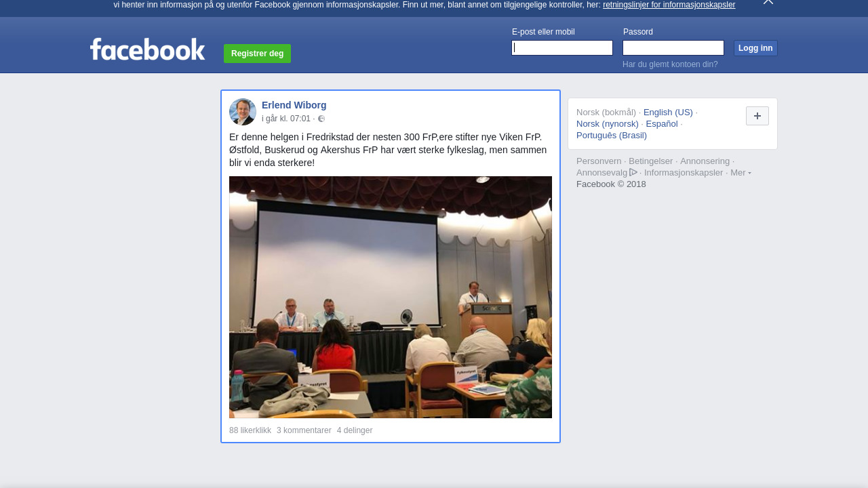Image resolution: width=868 pixels, height=488 pixels.
Task: Click the post timestamp i går kl. 07:01
Action: [x=286, y=119]
